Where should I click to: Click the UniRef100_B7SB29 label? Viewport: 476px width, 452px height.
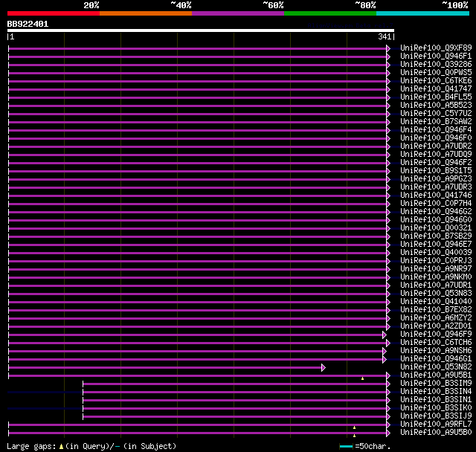pyautogui.click(x=436, y=236)
